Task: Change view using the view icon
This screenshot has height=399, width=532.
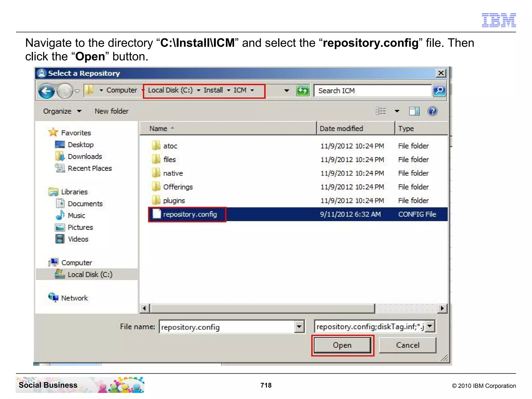Action: pyautogui.click(x=381, y=111)
